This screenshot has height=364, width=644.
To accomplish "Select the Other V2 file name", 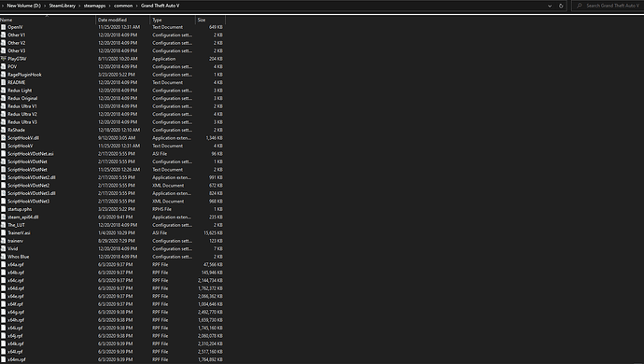I will [17, 43].
